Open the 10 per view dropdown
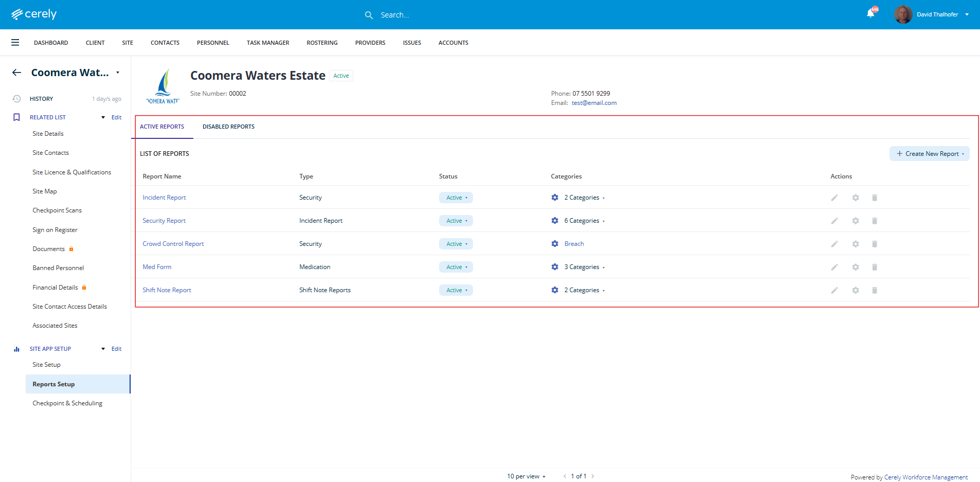This screenshot has width=980, height=482. point(526,476)
